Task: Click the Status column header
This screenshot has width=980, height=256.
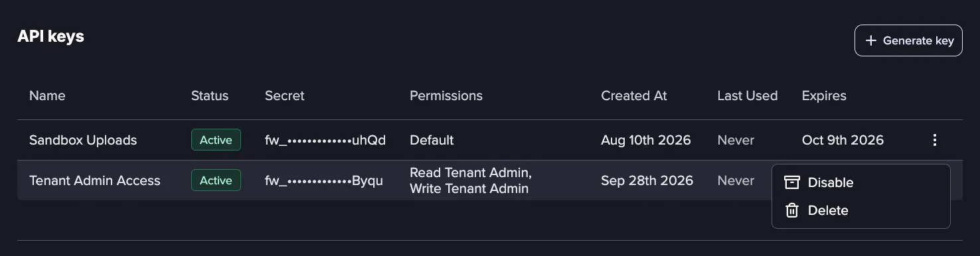Action: pos(210,96)
